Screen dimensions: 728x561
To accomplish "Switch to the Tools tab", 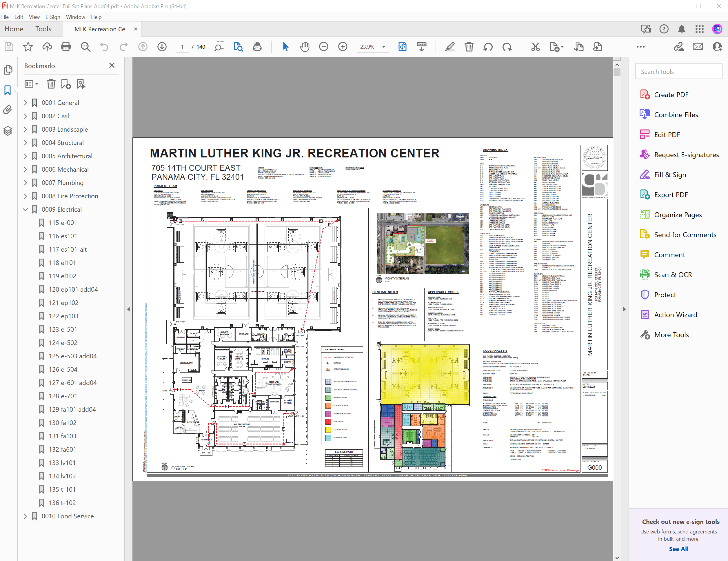I will (x=43, y=29).
